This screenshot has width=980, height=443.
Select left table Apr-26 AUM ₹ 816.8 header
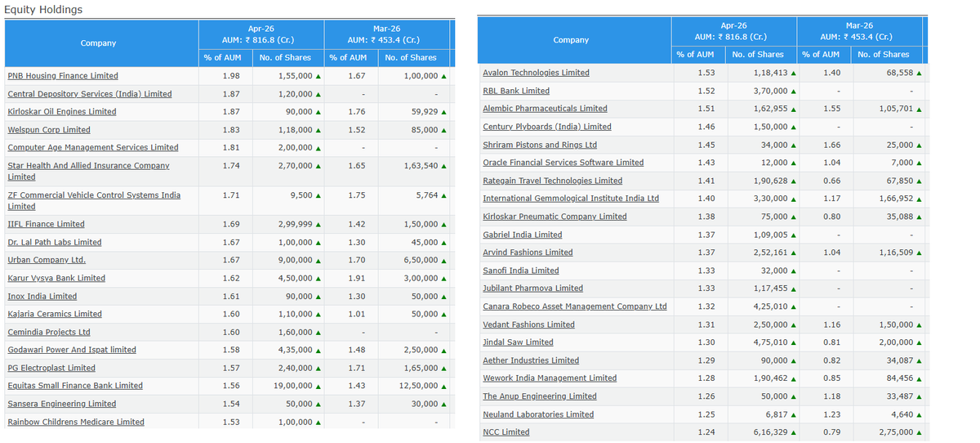point(261,34)
